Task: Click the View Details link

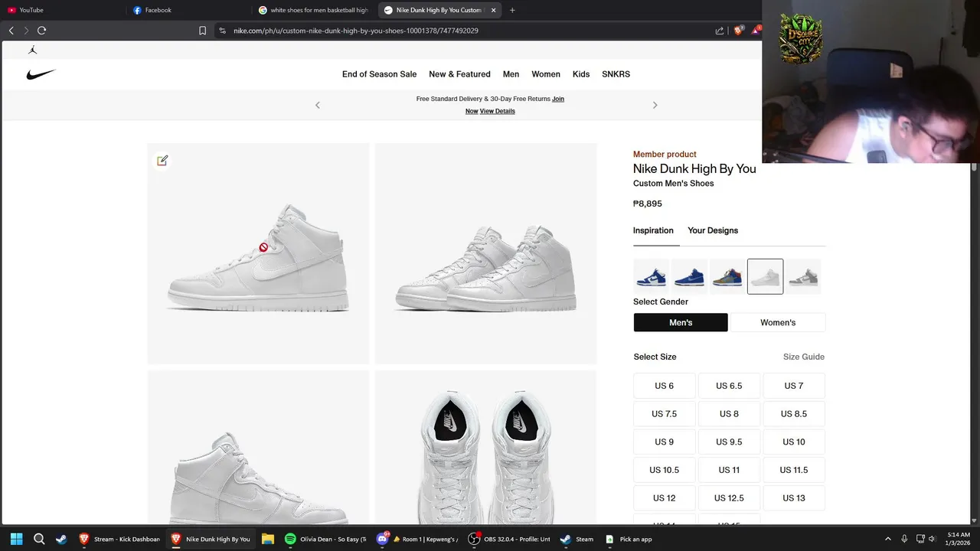Action: tap(498, 111)
